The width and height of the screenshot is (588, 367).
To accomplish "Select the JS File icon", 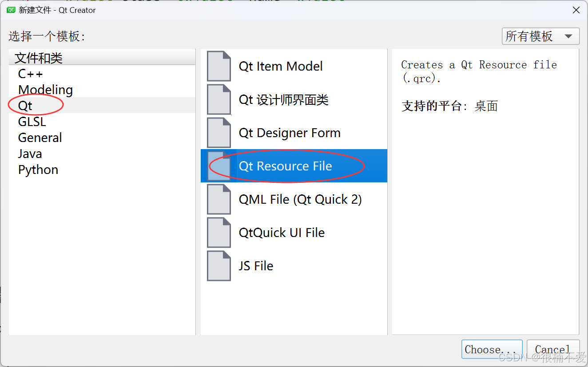I will point(219,266).
